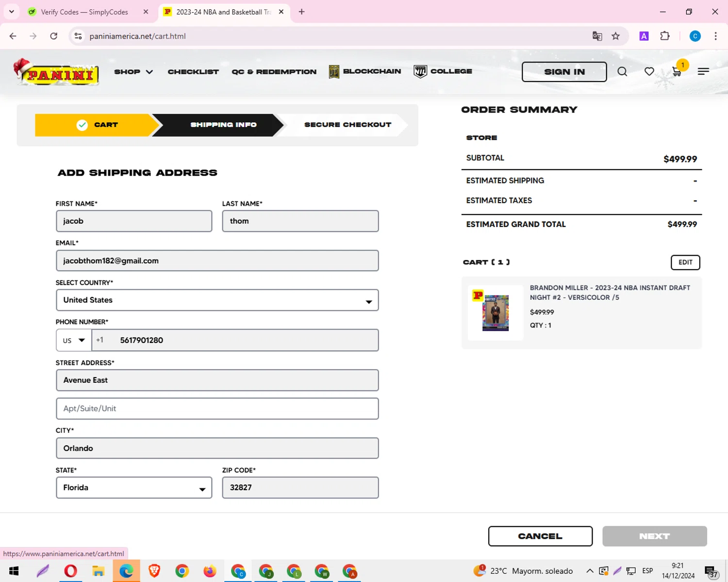Click the First Name field
Image resolution: width=728 pixels, height=582 pixels.
click(134, 221)
